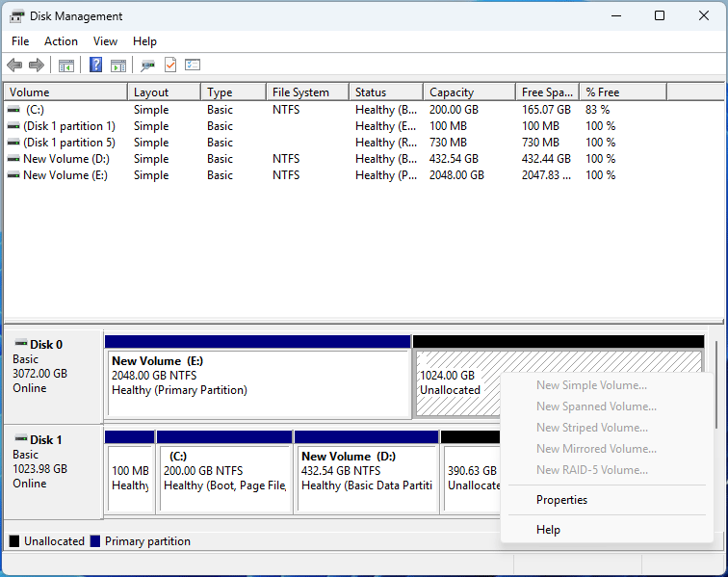Sort by the Capacity column header

tap(469, 92)
